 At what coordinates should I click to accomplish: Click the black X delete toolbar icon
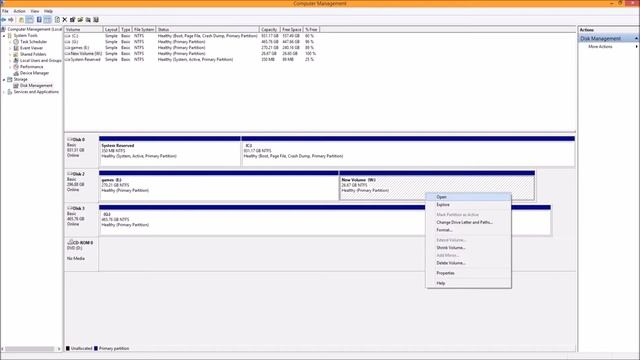pos(64,20)
